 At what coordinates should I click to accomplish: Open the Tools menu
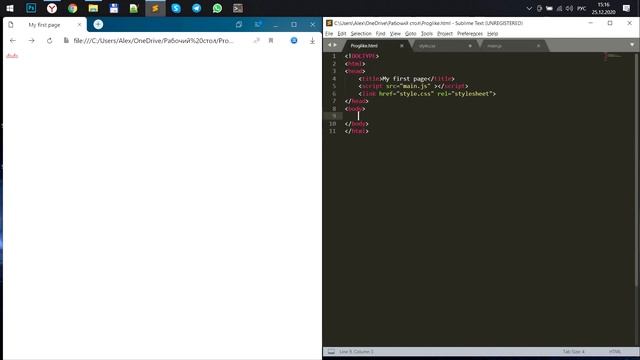[x=427, y=33]
